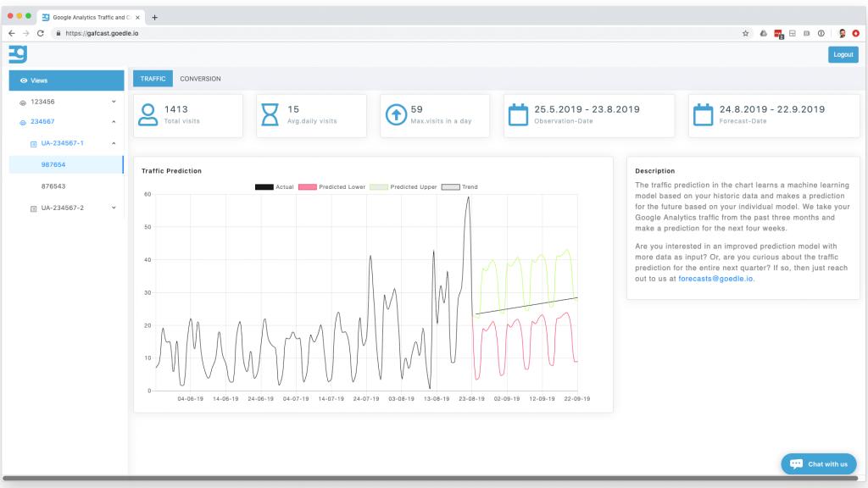Toggle the Predicted Upper legend series
The height and width of the screenshot is (488, 868).
pos(403,187)
